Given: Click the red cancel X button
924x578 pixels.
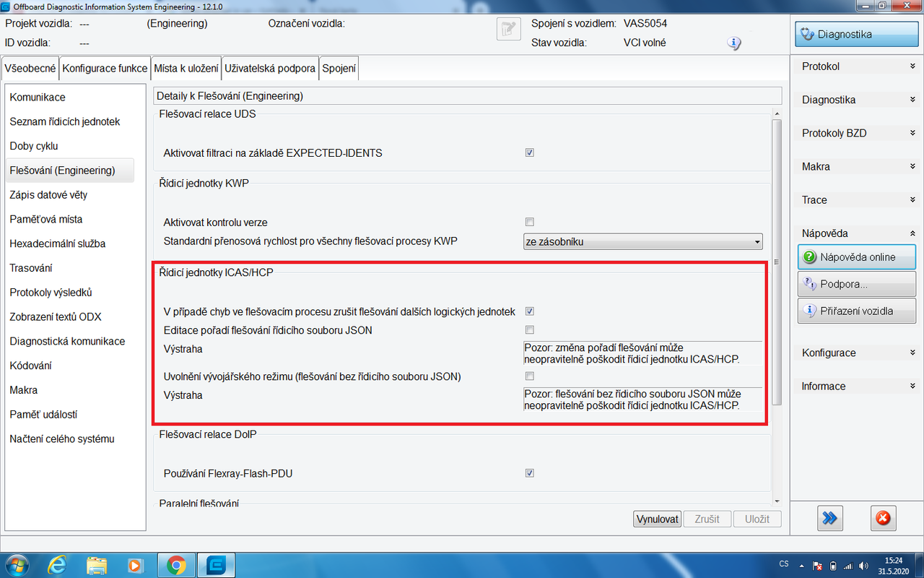Looking at the screenshot, I should (882, 517).
